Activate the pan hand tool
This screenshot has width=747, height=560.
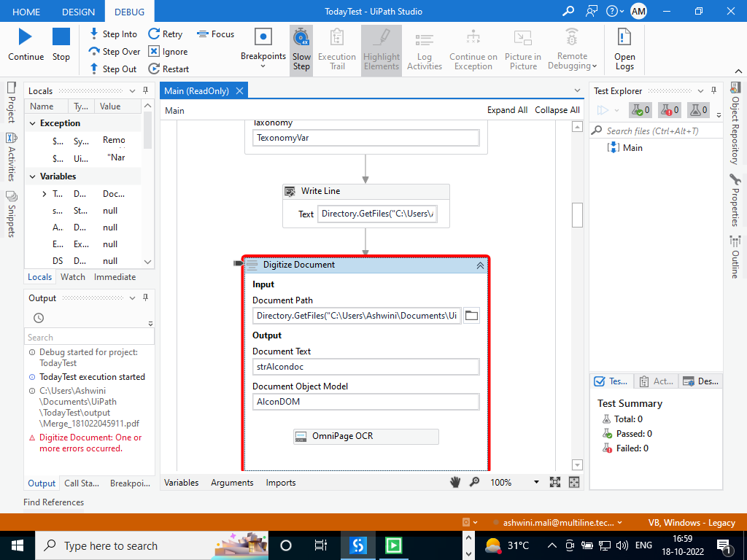point(455,483)
